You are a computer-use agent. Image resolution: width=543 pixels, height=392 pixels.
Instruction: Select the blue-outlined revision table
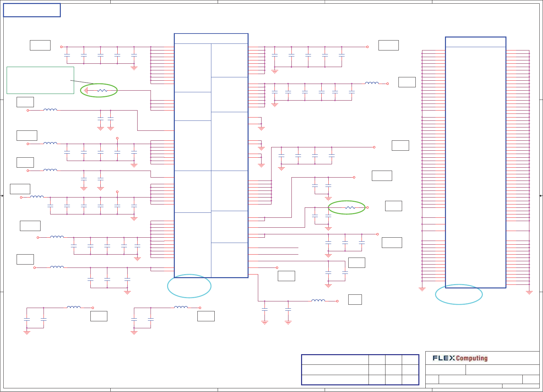pyautogui.click(x=360, y=370)
